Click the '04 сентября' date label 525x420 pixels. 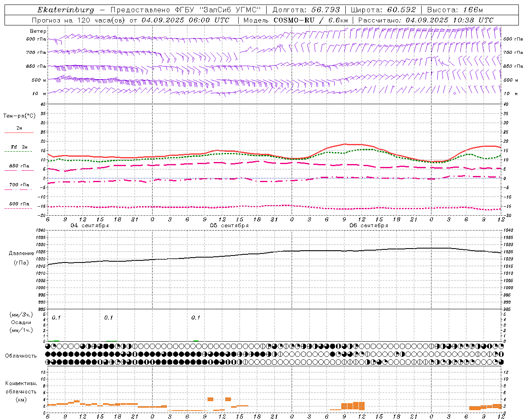click(90, 226)
